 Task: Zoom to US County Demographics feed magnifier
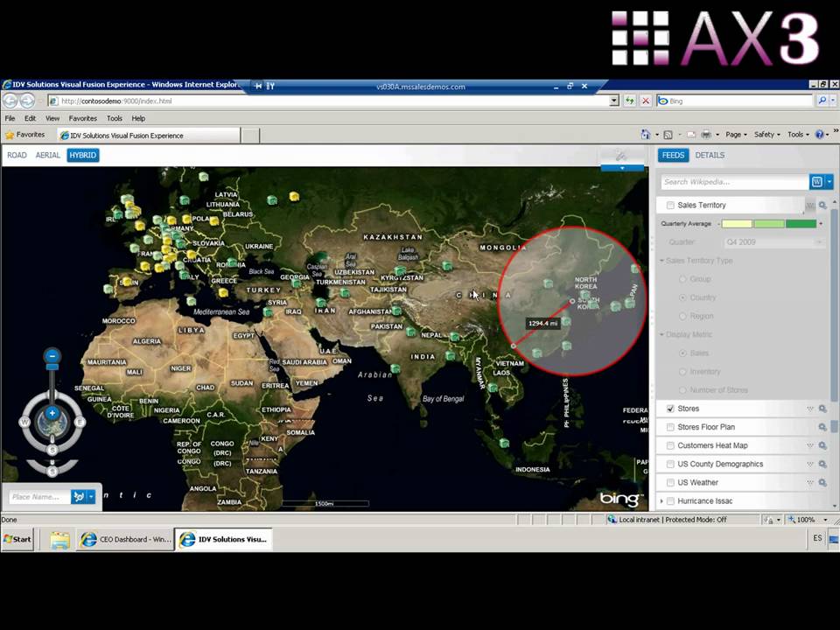coord(822,464)
